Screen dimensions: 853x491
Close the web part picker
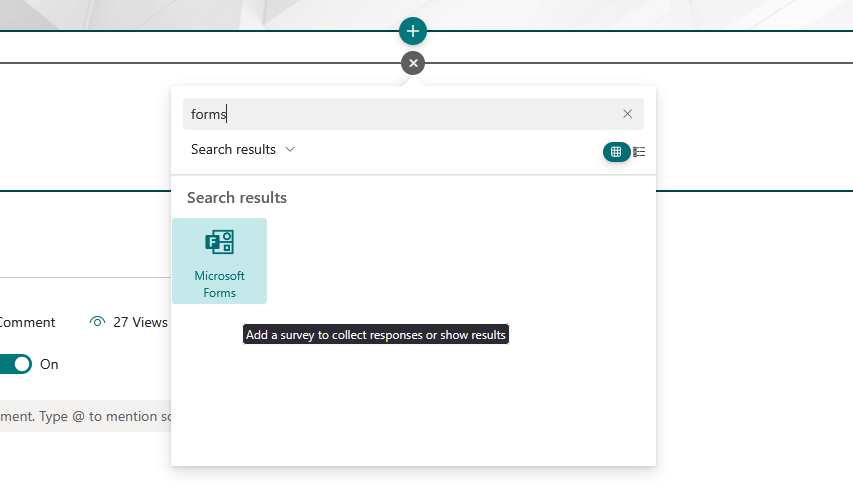point(413,63)
